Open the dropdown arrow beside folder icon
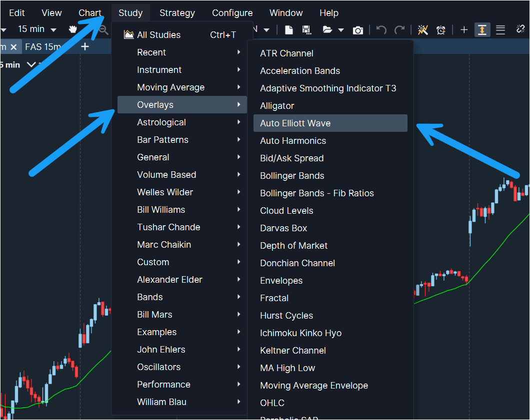The width and height of the screenshot is (530, 420). 341,30
